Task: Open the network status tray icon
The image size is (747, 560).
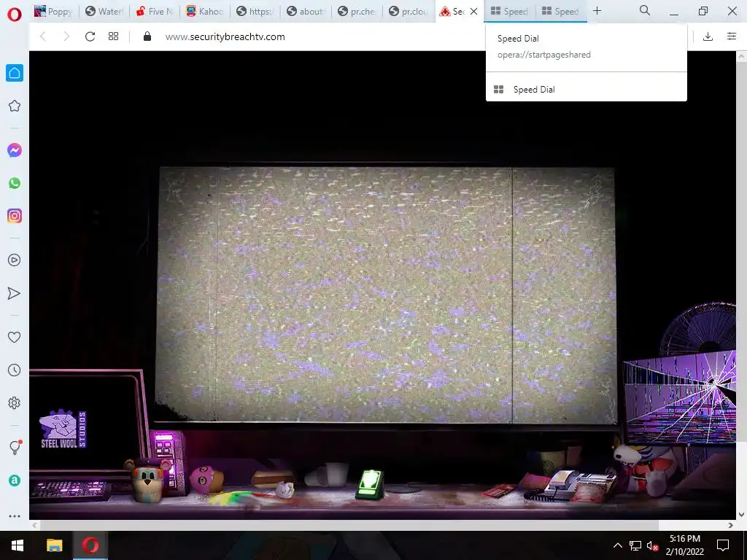Action: coord(635,545)
